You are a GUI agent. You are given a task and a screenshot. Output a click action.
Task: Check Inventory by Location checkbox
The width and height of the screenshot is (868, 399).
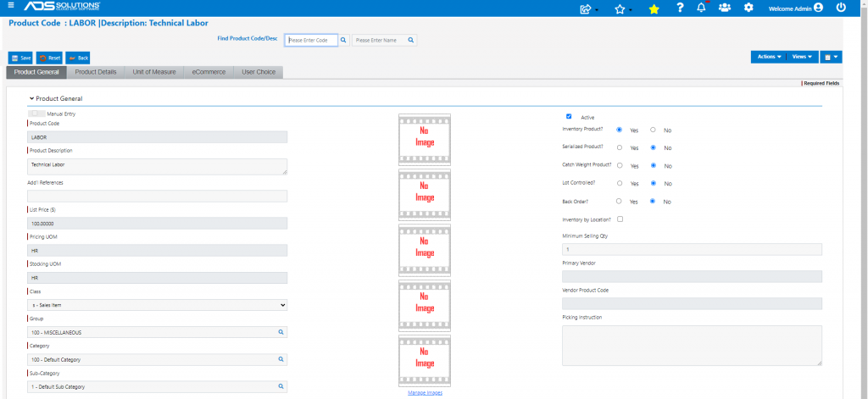[x=620, y=219]
